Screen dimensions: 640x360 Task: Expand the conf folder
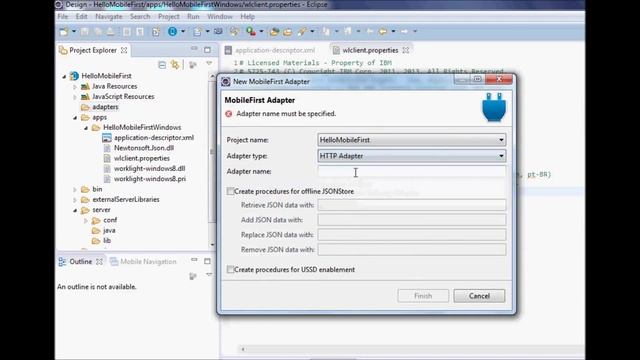[x=86, y=220]
